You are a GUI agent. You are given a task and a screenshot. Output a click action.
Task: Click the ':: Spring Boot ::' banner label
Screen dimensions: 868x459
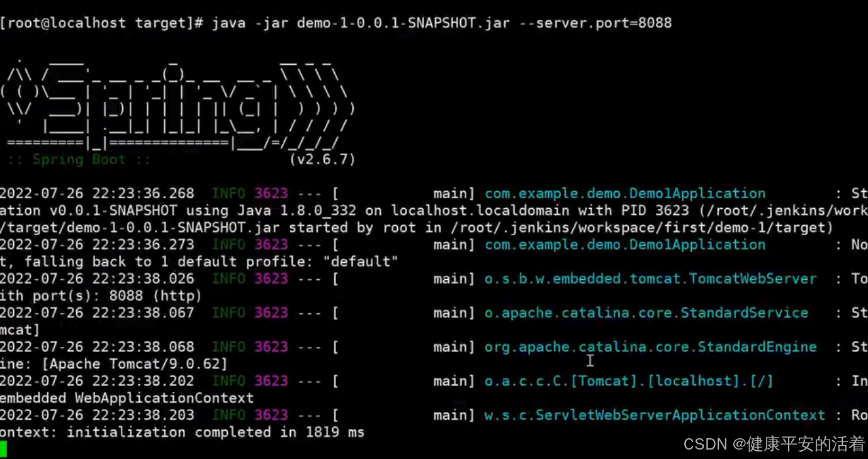tap(79, 160)
